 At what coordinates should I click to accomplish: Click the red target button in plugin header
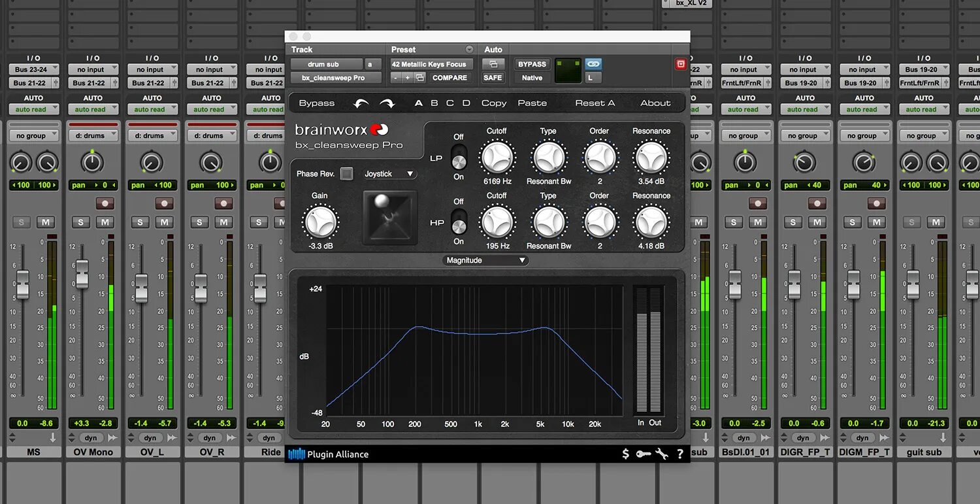tap(681, 64)
